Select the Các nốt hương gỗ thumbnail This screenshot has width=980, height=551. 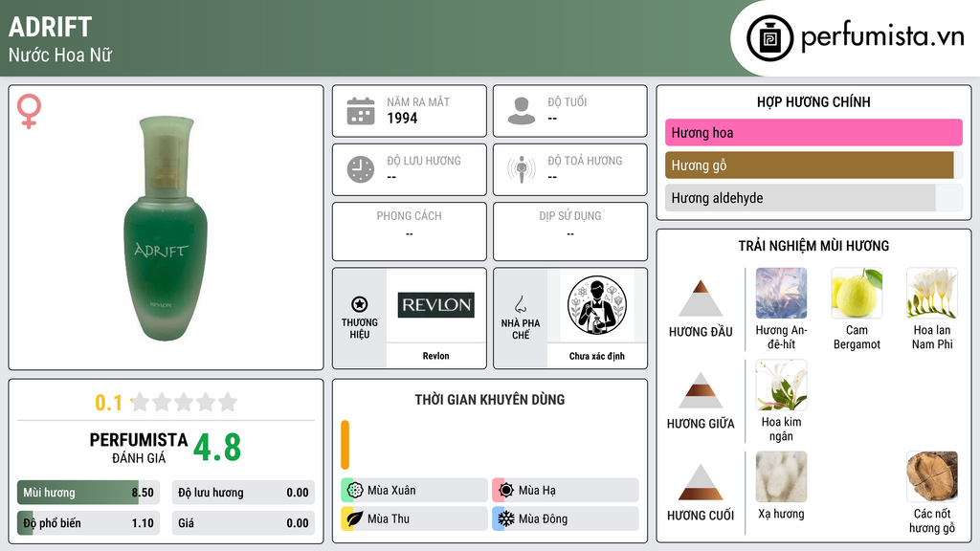pos(932,476)
